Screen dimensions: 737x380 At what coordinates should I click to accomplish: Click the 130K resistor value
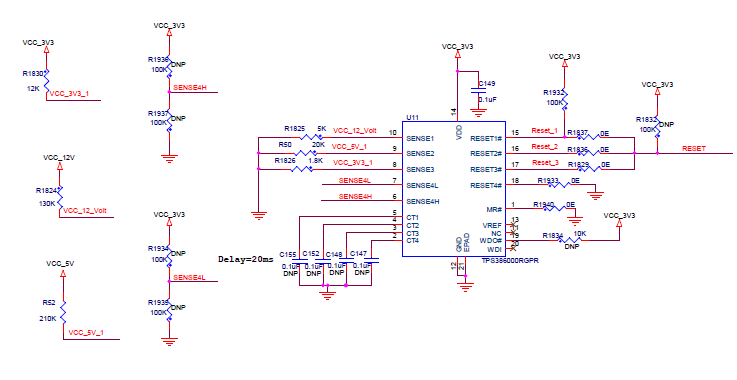[47, 204]
